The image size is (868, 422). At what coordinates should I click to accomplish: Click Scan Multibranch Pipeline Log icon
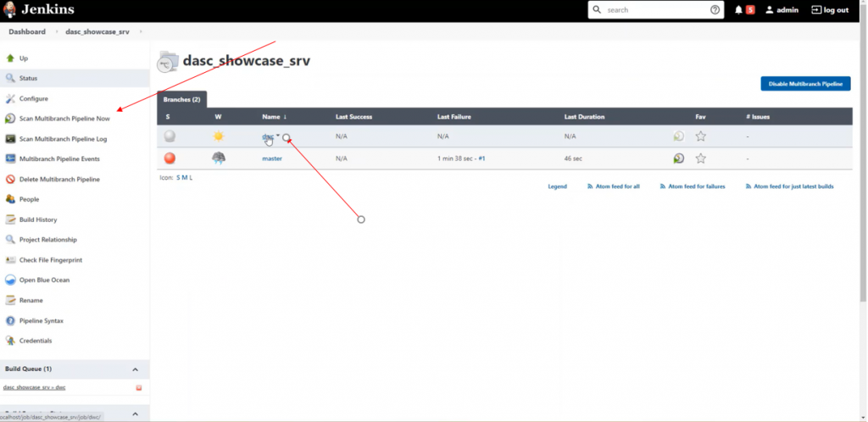tap(10, 139)
